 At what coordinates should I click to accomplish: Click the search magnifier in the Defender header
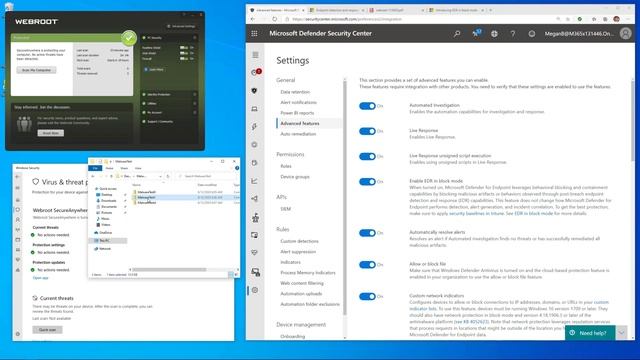457,33
